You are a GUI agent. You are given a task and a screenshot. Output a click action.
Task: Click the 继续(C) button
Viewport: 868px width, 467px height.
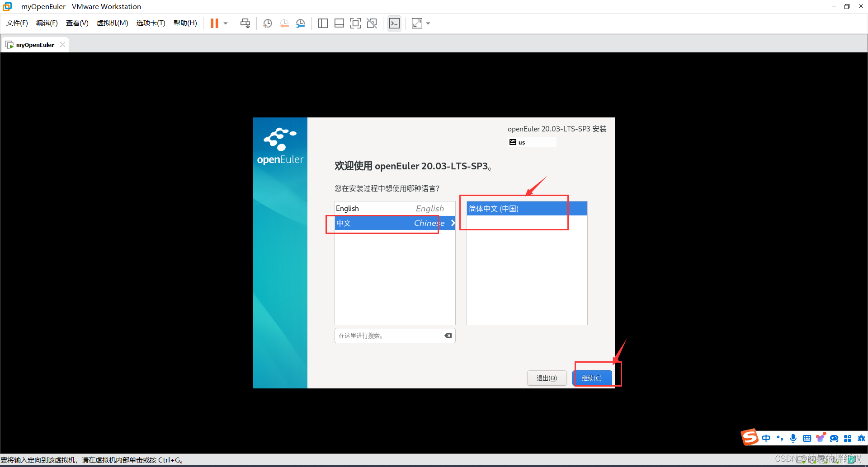592,378
